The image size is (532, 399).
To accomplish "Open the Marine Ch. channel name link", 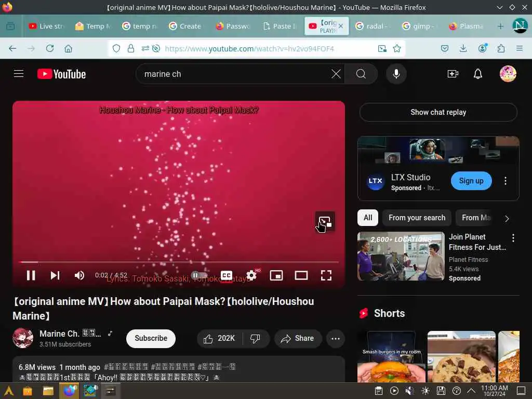I will (x=70, y=334).
